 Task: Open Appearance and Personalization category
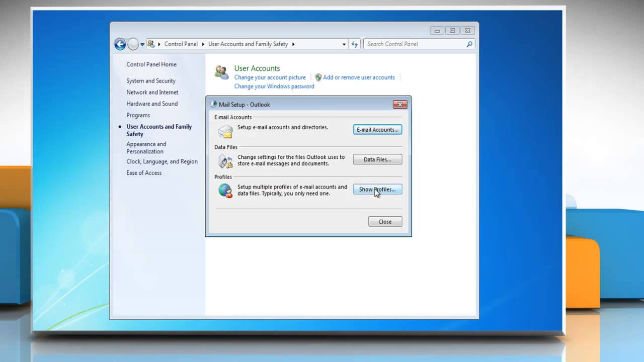click(x=146, y=148)
